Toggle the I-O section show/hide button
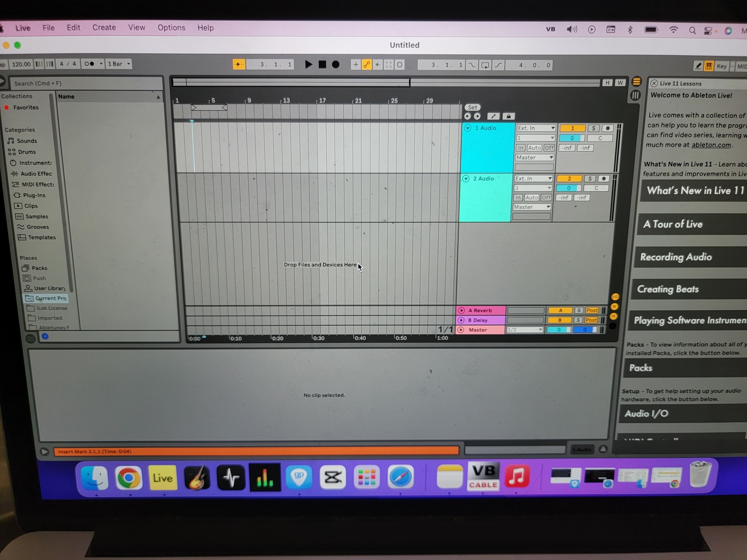Viewport: 747px width, 560px height. tap(615, 297)
